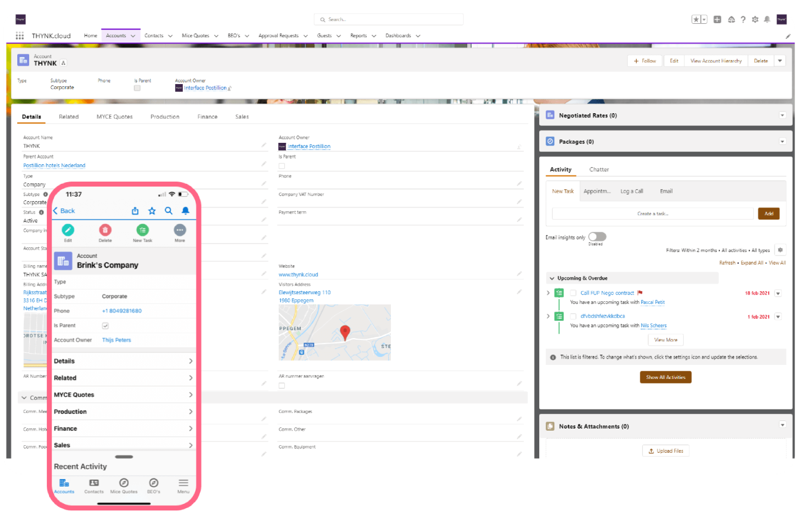Tap the share icon on phone screen

click(135, 211)
